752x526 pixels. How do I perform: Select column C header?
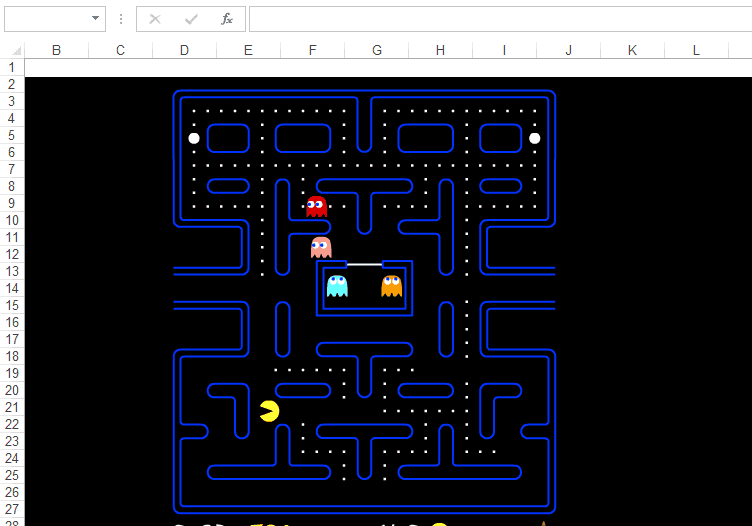(120, 50)
